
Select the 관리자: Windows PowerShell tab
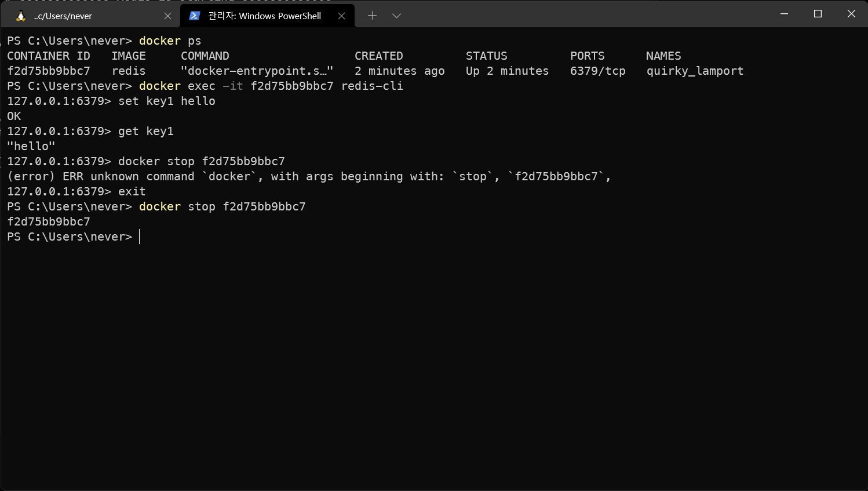pyautogui.click(x=267, y=16)
